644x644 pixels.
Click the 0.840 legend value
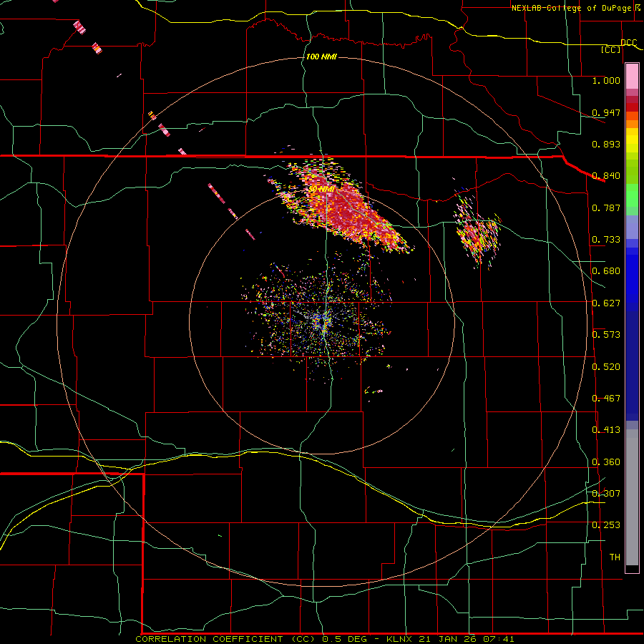606,176
